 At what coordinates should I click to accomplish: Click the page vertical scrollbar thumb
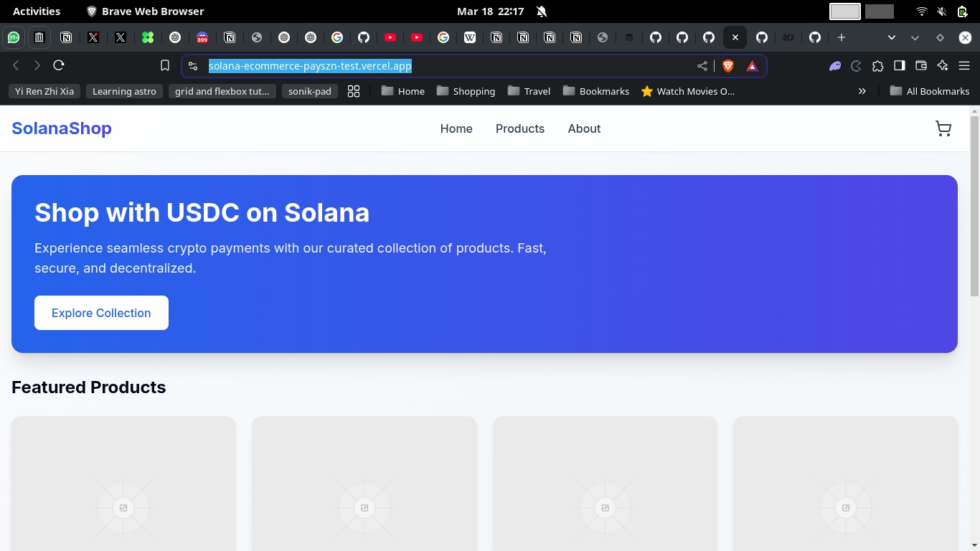974,205
